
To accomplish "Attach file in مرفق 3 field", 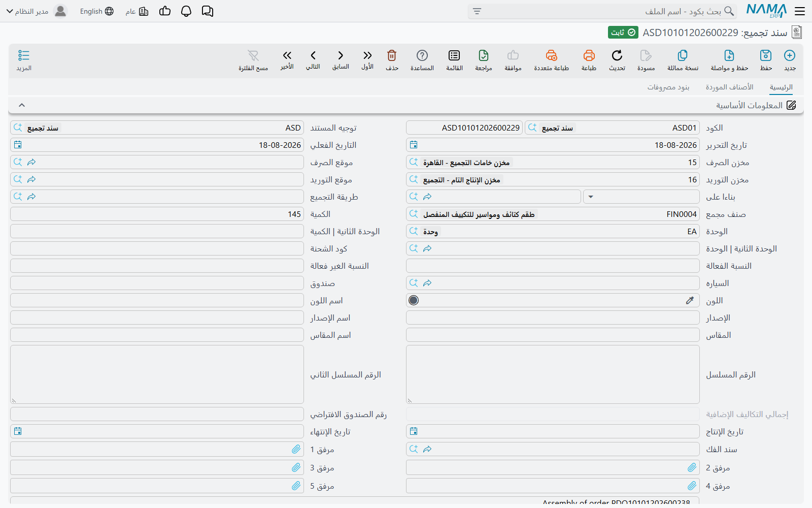I will [x=296, y=467].
